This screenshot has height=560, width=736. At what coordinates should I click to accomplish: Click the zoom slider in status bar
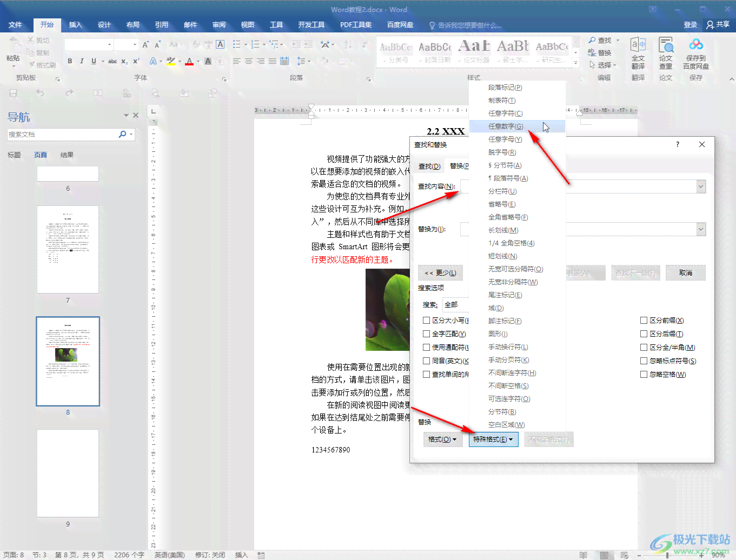668,555
